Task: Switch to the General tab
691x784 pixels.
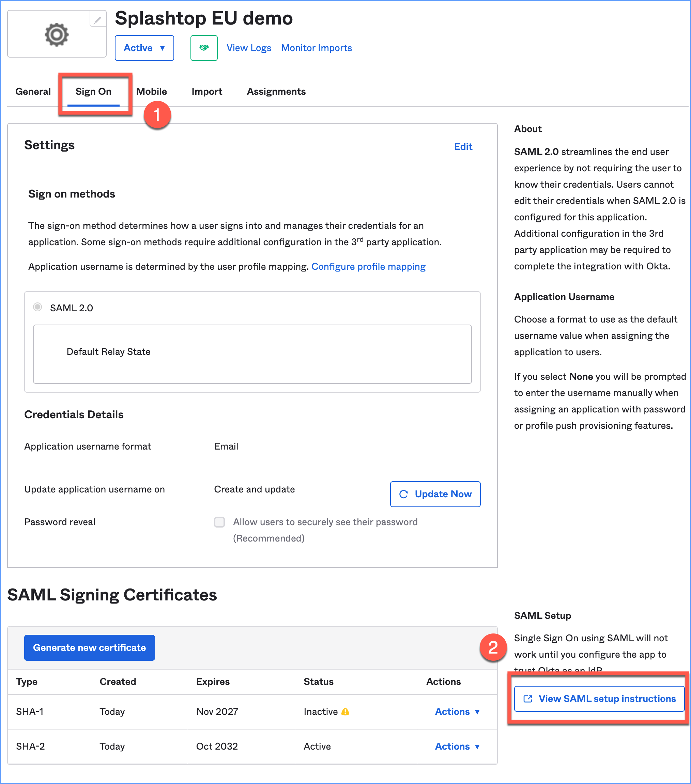Action: (x=33, y=91)
